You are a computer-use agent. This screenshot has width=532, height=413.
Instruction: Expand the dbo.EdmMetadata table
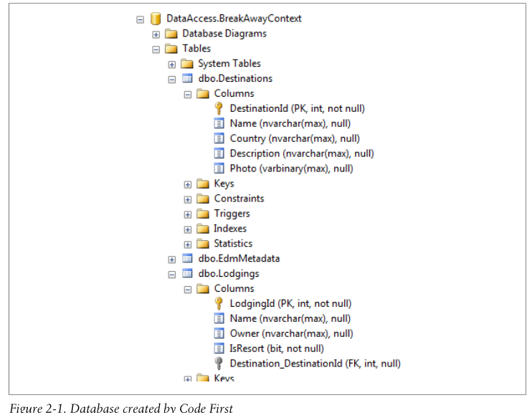coord(172,260)
